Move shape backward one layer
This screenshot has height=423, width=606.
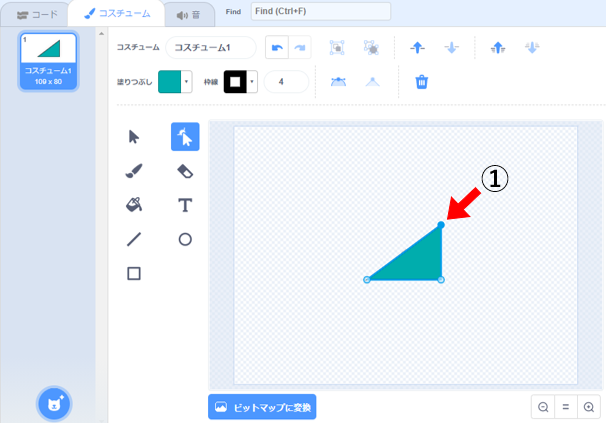click(451, 48)
